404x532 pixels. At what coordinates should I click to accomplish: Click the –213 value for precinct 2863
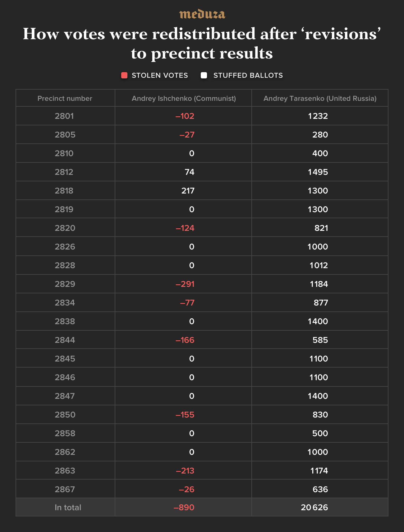pos(185,471)
